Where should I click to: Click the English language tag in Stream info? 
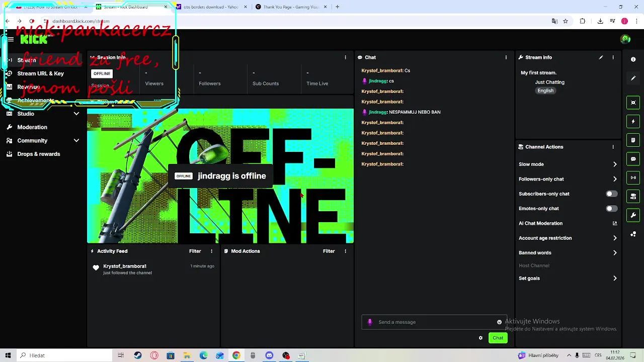545,90
